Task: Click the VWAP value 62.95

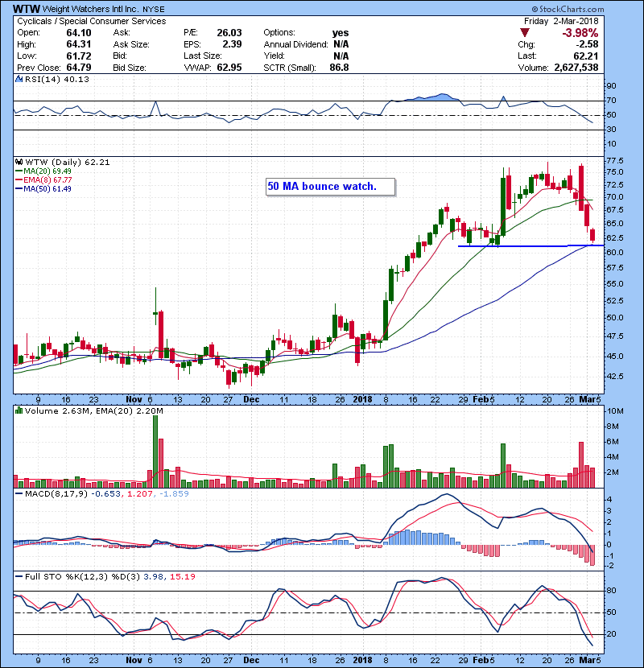Action: [x=229, y=68]
